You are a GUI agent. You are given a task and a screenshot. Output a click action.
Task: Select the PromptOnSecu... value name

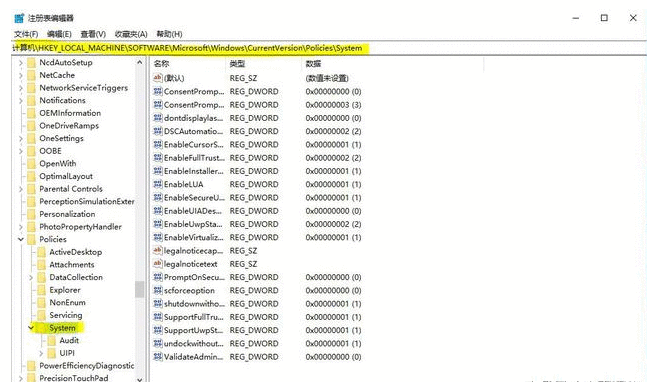pos(194,277)
